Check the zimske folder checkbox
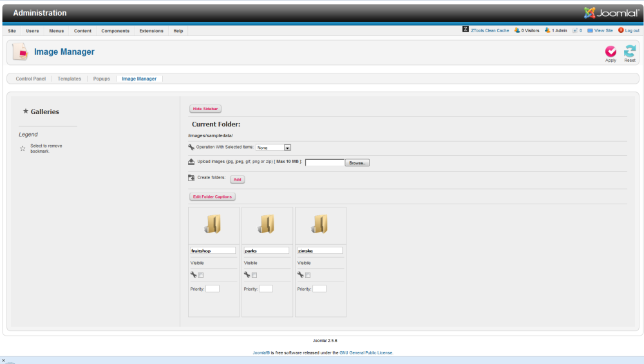644x364 pixels. 308,275
